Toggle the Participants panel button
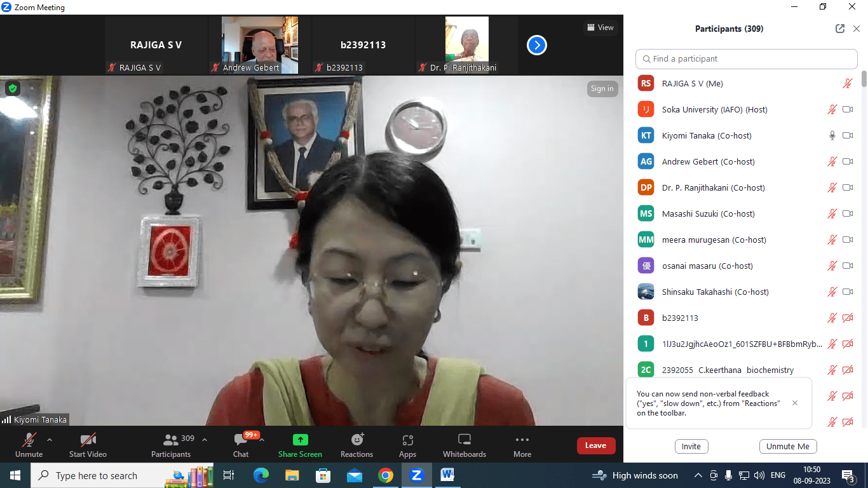Viewport: 868px width, 488px height. tap(171, 440)
